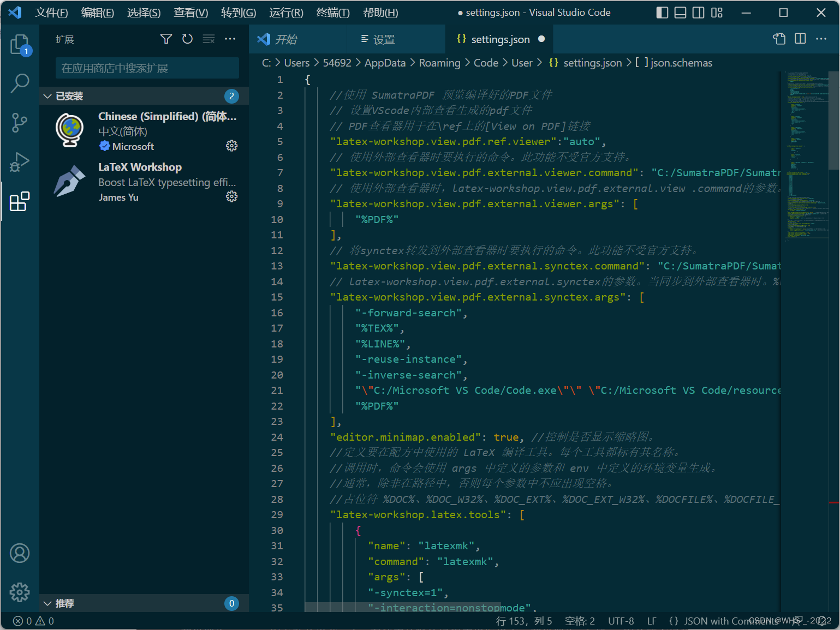Click the LaTeX Workshop extension settings gear
The width and height of the screenshot is (840, 630).
[231, 196]
